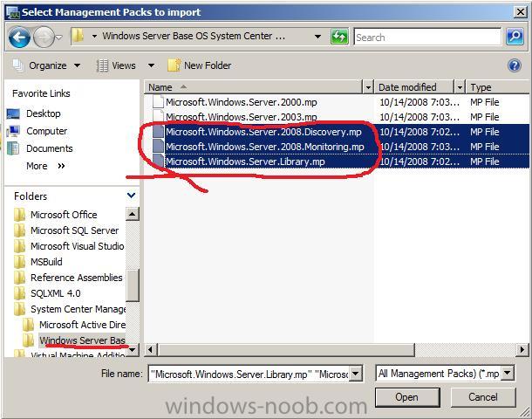532x419 pixels.
Task: Click folder icon next to MSBuild
Action: 20,262
